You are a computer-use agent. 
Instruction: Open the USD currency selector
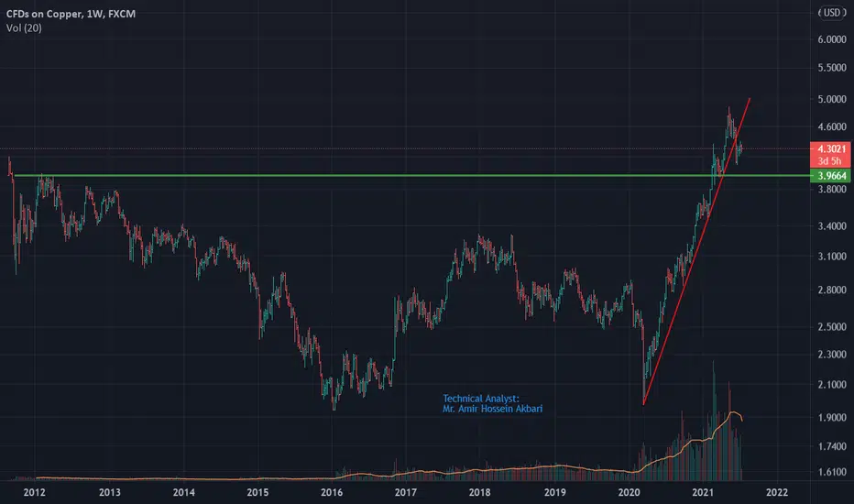coord(832,13)
